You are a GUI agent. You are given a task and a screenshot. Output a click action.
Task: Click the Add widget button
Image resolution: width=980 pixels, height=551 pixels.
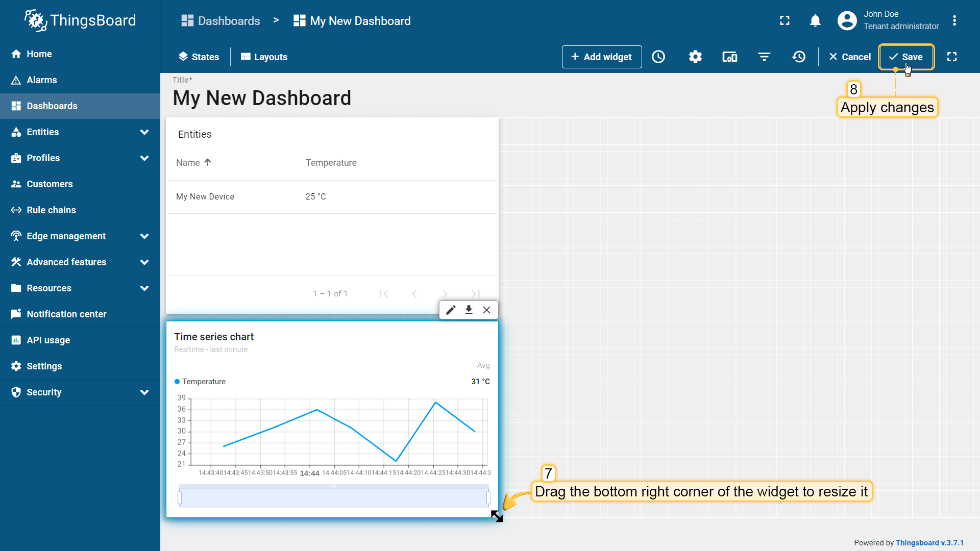(601, 57)
